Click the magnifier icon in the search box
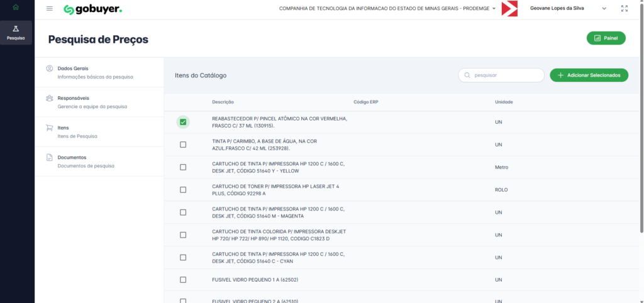The width and height of the screenshot is (644, 303). [x=467, y=75]
